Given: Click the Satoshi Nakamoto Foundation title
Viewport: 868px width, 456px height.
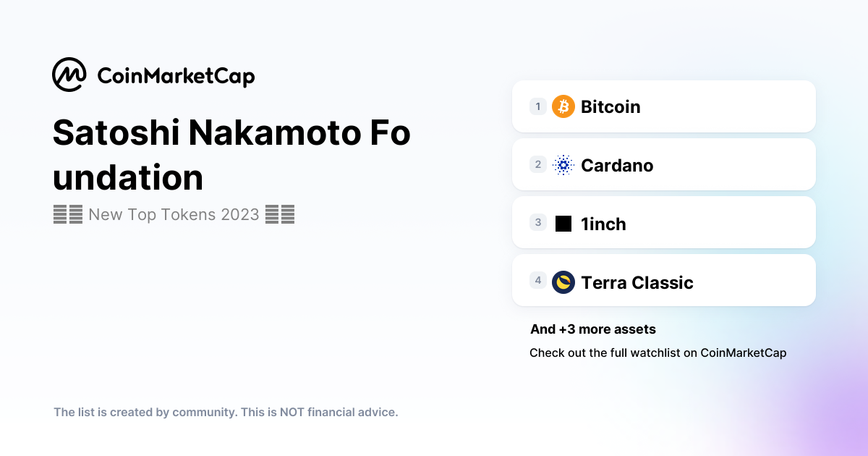Looking at the screenshot, I should pos(231,156).
